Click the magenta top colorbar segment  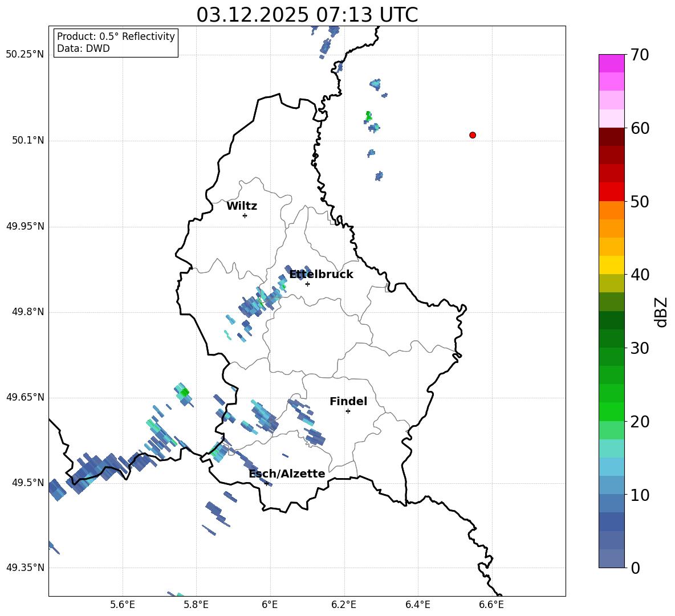611,63
